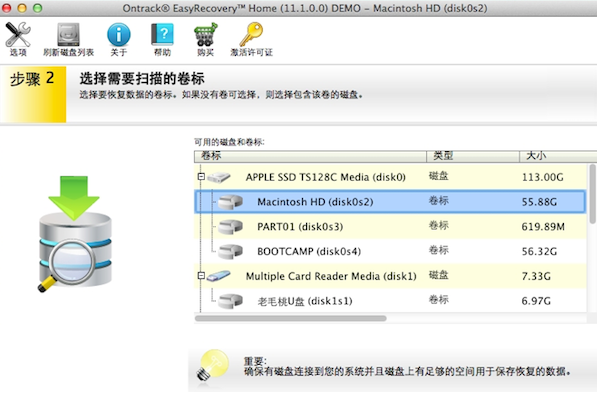
Task: Select APPLE SSD TS128C Media (disk0)
Action: coord(390,177)
